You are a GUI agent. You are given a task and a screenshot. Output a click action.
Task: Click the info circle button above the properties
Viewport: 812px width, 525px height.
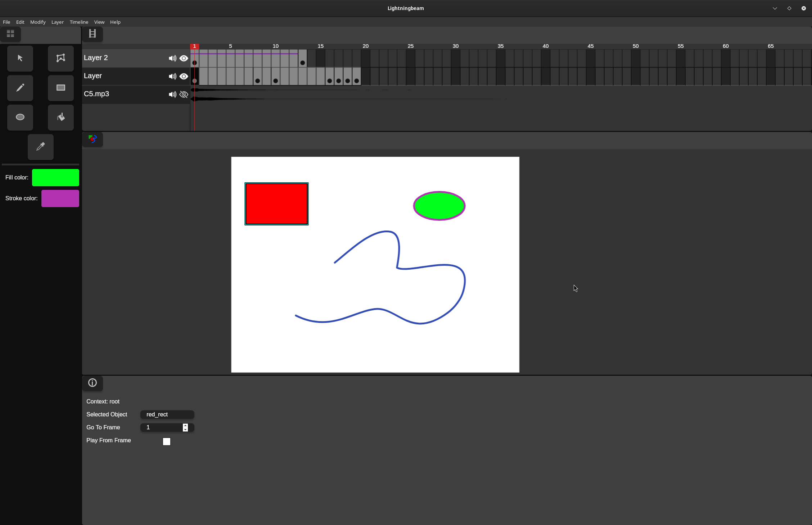92,383
